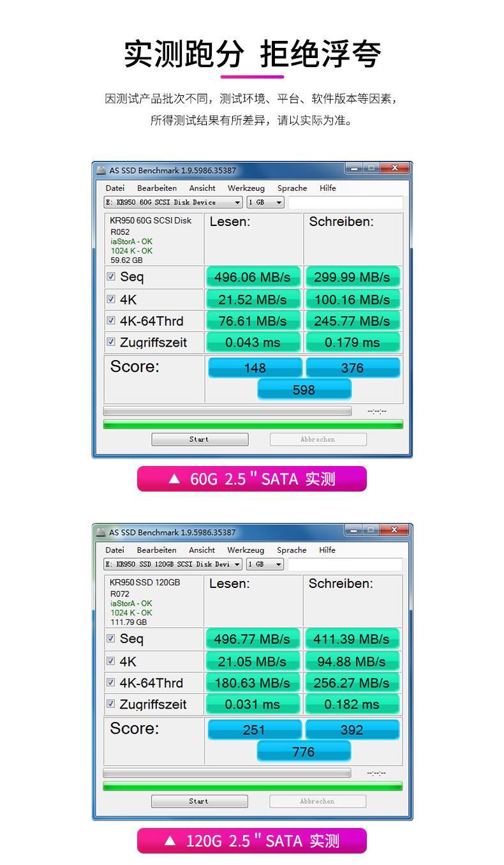This screenshot has width=504, height=865.
Task: Click Seq write result 299.99 MB/s
Action: click(x=352, y=277)
